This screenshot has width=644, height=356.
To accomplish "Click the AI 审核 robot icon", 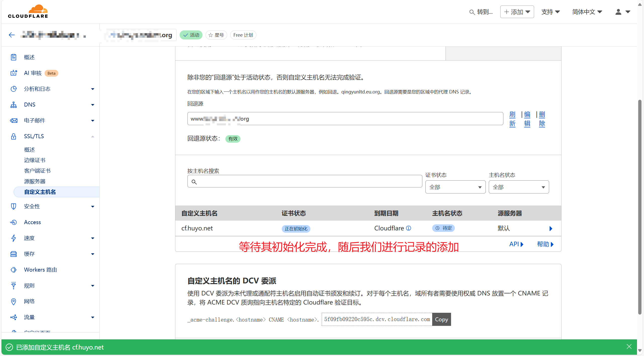I will [x=14, y=73].
